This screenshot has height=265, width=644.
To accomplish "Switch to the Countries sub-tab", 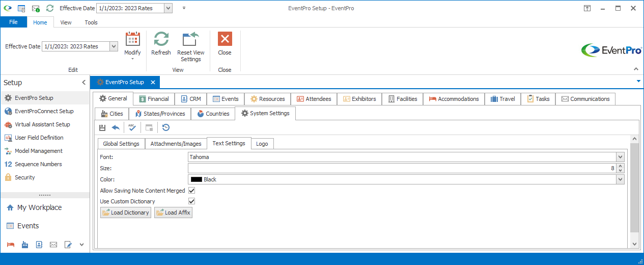I will [213, 114].
